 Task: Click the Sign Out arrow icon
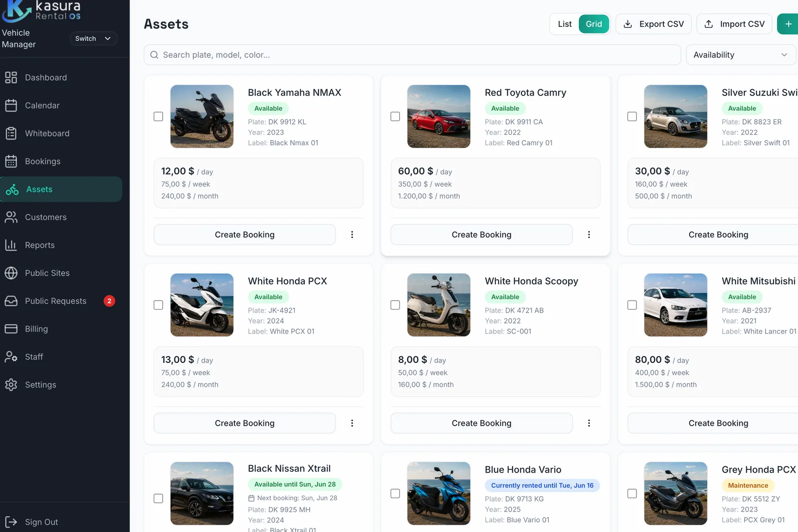click(x=11, y=522)
